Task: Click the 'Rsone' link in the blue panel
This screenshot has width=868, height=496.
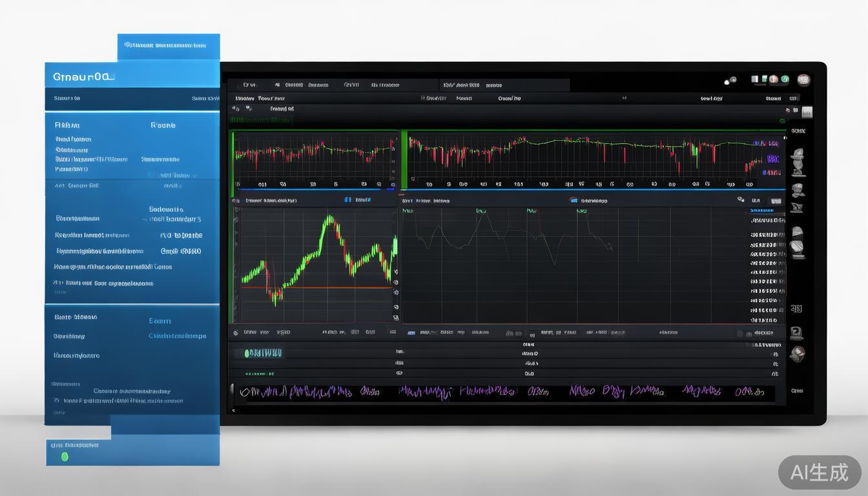Action: coord(163,125)
